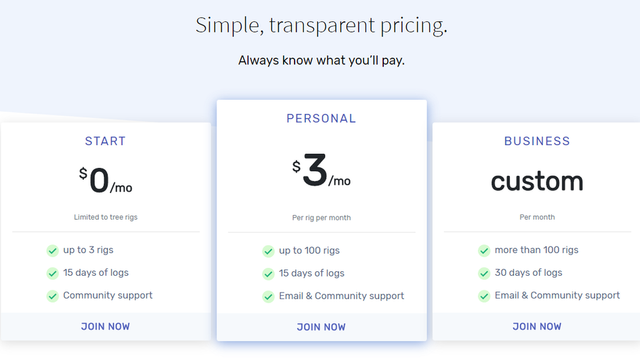The height and width of the screenshot is (360, 640).
Task: Click check icon next to up to 100 rigs
Action: [268, 251]
